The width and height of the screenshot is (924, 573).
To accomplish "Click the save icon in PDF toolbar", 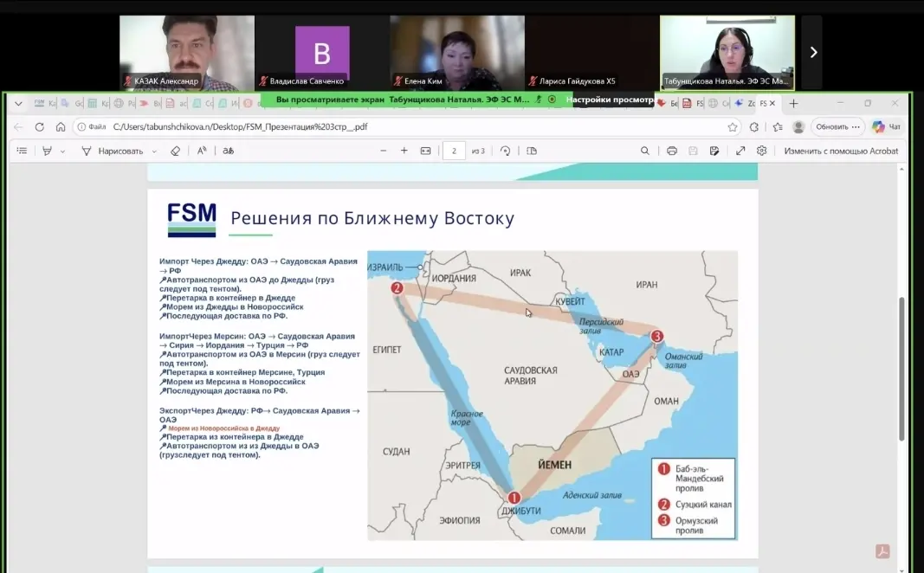I will 693,151.
